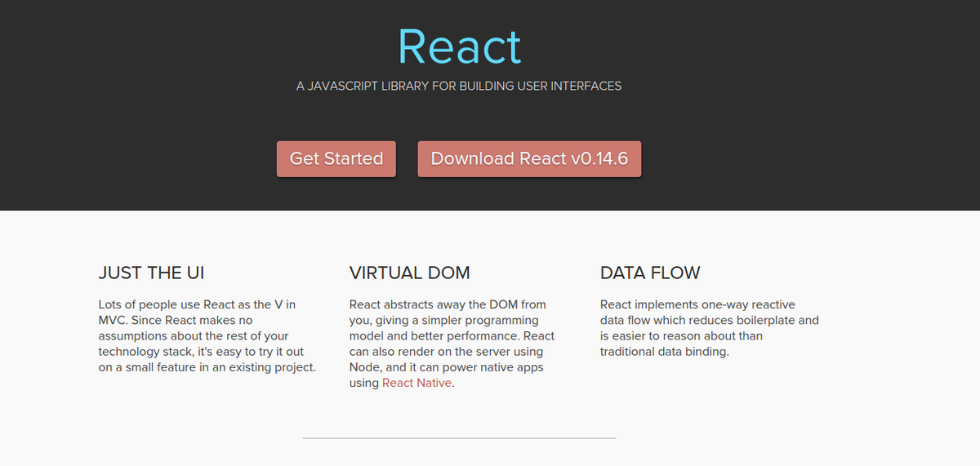Open the React Native link
Image resolution: width=980 pixels, height=466 pixels.
click(x=416, y=383)
